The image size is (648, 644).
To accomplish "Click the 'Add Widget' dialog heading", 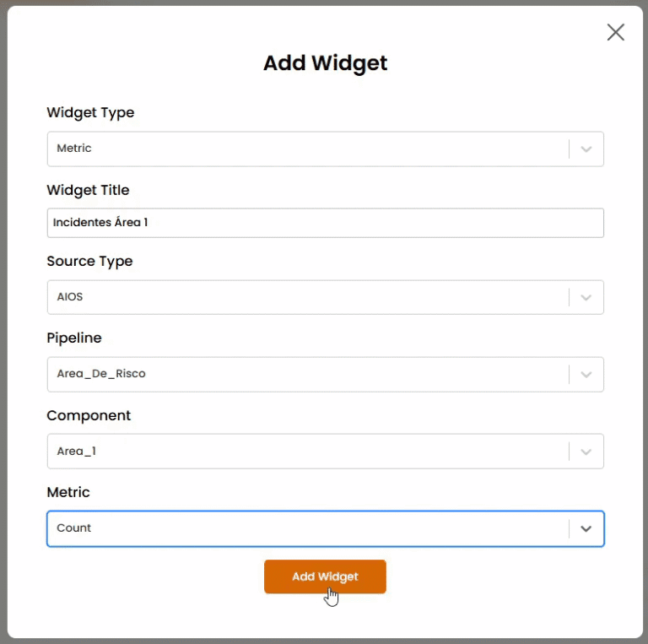I will [x=325, y=63].
